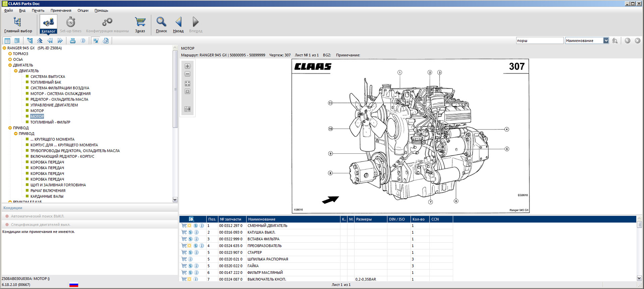Click callout number 4 on the drawing

click(507, 129)
